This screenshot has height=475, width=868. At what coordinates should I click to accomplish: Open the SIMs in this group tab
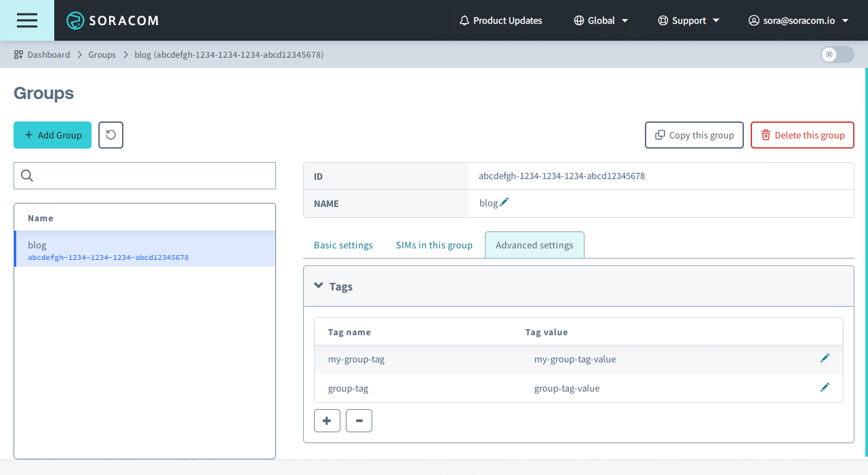click(x=434, y=245)
